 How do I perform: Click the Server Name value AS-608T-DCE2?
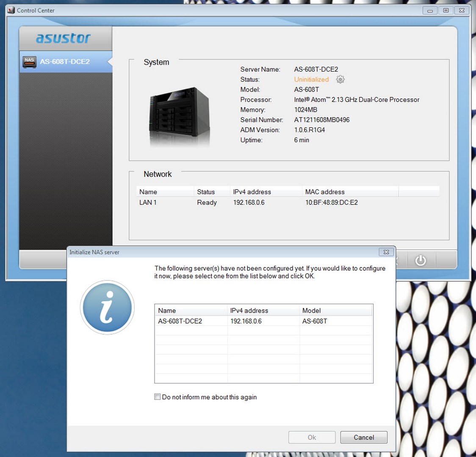pyautogui.click(x=316, y=69)
